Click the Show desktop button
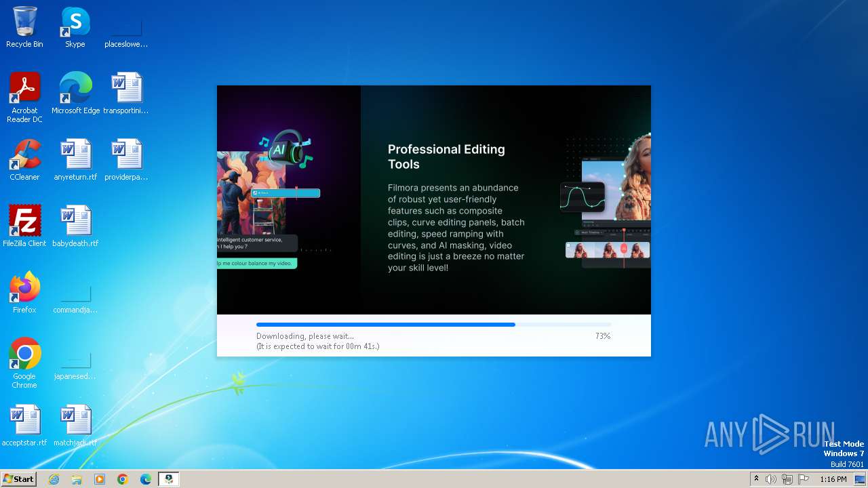This screenshot has height=488, width=868. tap(860, 479)
